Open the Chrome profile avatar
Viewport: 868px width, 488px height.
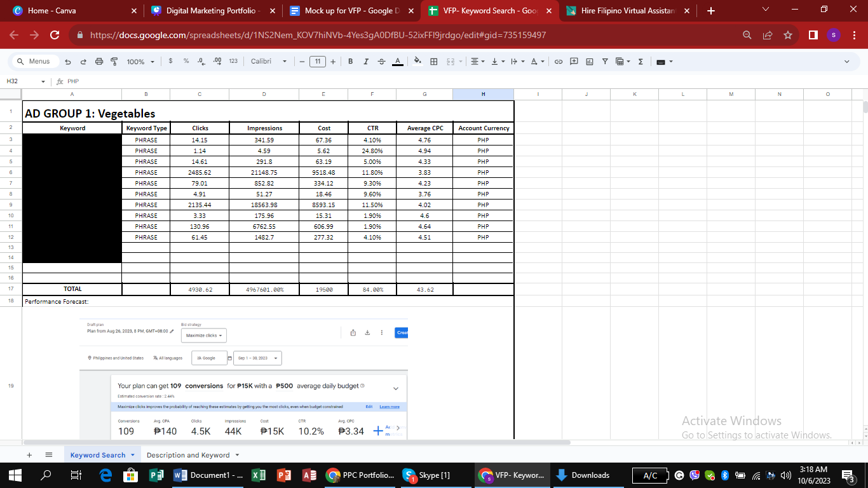[x=834, y=36]
